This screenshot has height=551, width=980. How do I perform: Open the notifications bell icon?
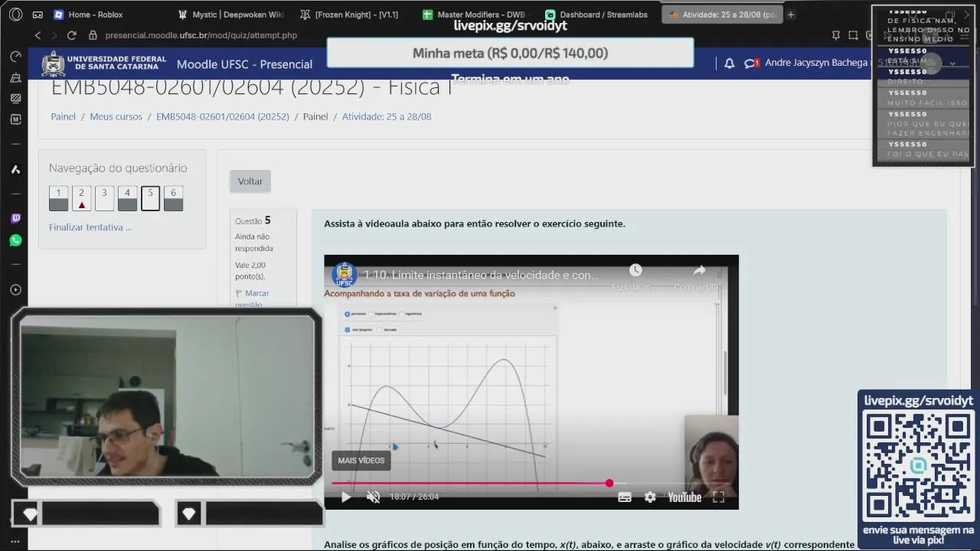point(730,64)
